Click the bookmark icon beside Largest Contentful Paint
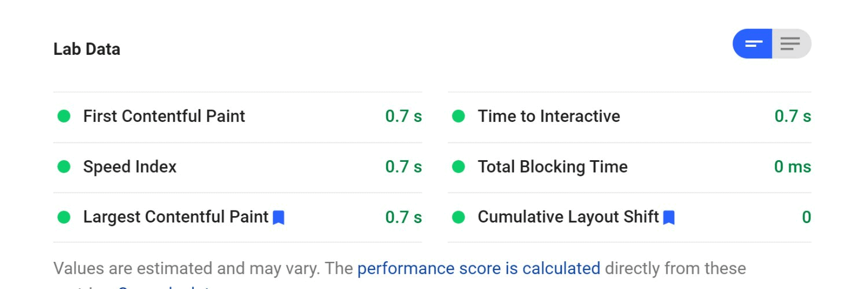 coord(278,217)
